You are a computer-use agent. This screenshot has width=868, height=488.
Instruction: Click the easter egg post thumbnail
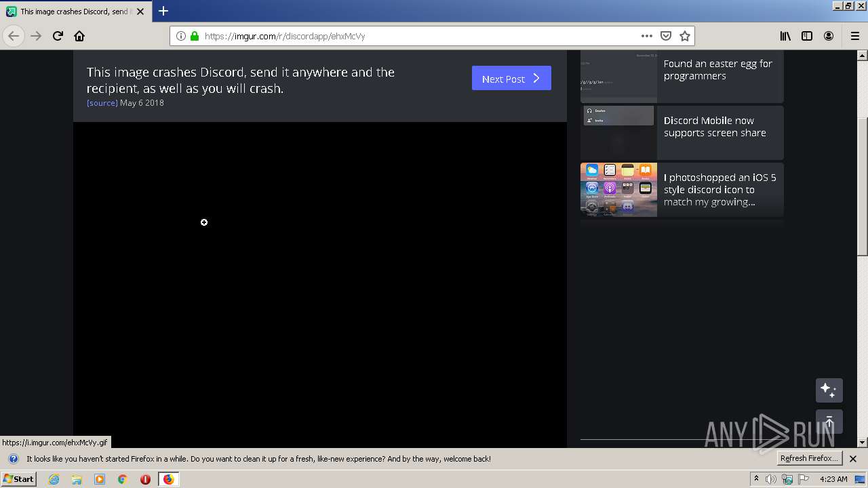[x=618, y=76]
